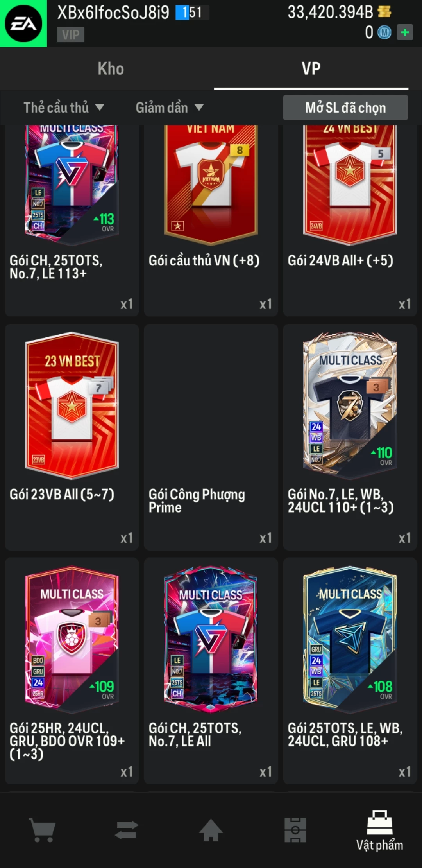This screenshot has height=868, width=422.
Task: Go to the Home icon
Action: click(211, 830)
